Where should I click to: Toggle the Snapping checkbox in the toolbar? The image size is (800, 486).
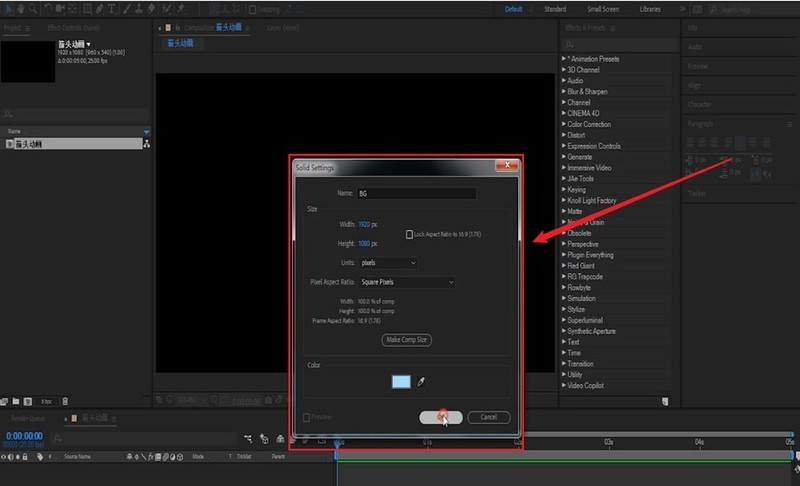[252, 9]
